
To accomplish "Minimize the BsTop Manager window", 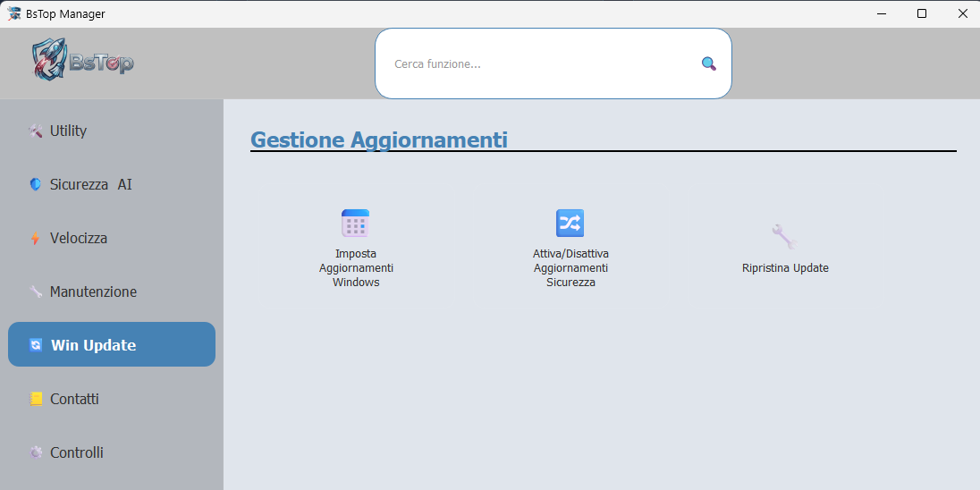I will (x=882, y=13).
